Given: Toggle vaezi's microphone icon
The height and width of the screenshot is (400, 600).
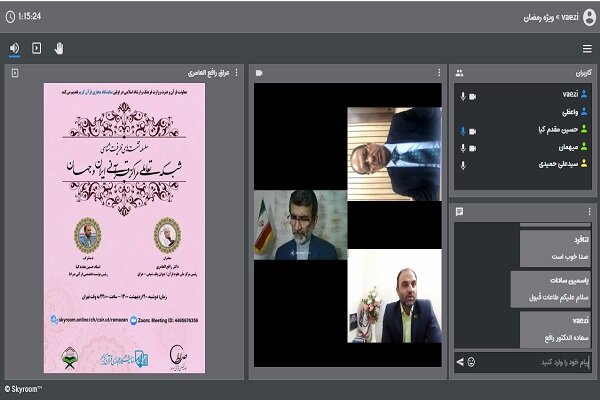Looking at the screenshot, I should point(463,96).
